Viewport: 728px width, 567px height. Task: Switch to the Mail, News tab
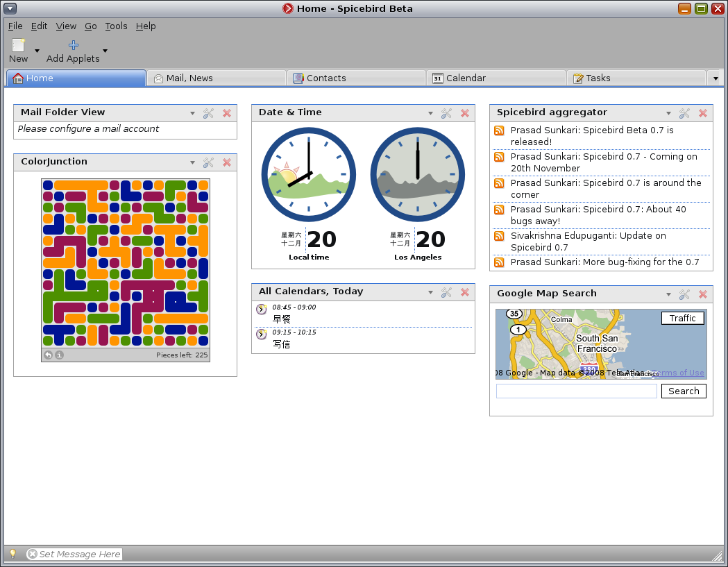click(217, 78)
